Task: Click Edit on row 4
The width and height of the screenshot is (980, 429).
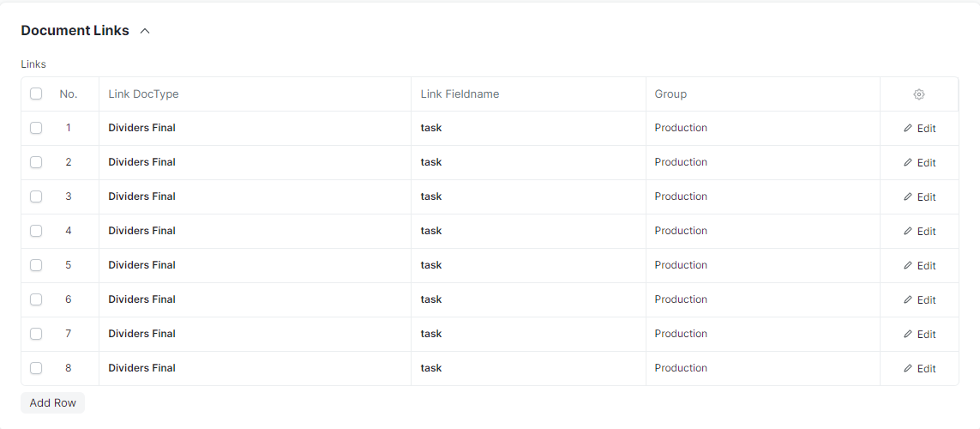Action: 919,232
